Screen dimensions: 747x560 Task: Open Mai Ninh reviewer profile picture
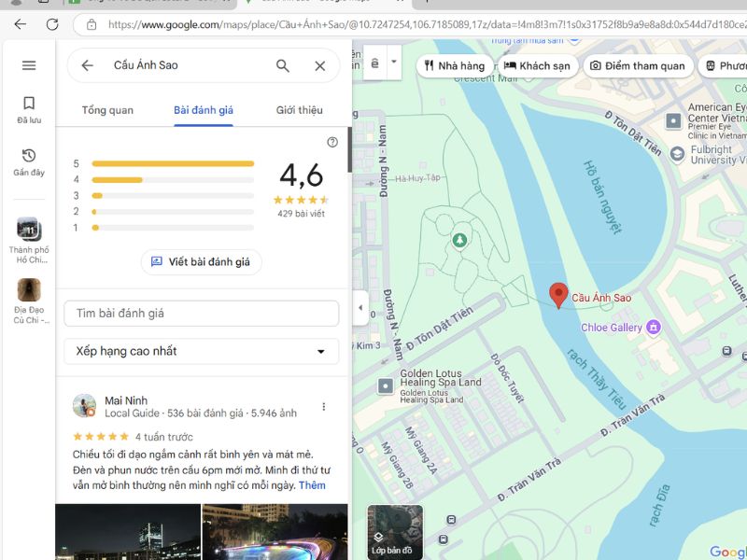pyautogui.click(x=84, y=406)
